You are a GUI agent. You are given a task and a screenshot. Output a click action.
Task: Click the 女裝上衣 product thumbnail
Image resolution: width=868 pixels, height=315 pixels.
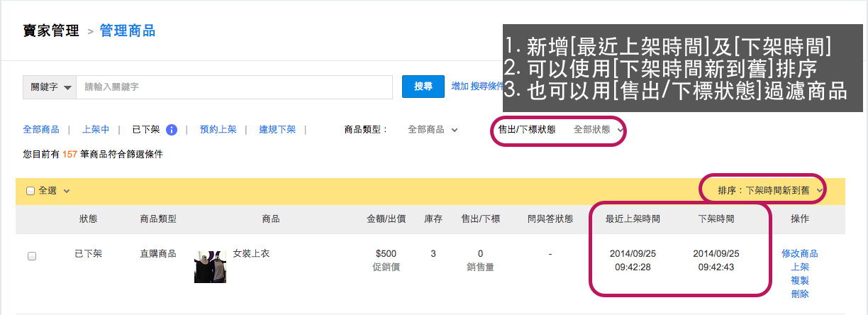coord(210,265)
